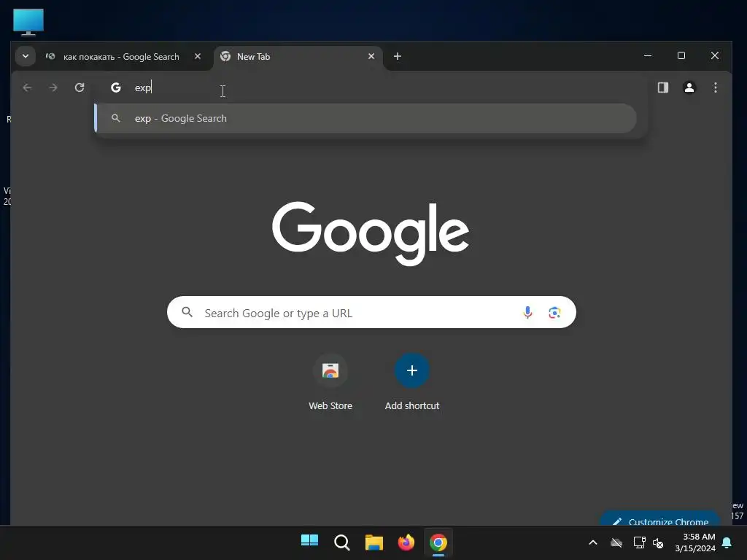This screenshot has width=747, height=560.
Task: Launch File Explorer from the taskbar
Action: (x=374, y=542)
